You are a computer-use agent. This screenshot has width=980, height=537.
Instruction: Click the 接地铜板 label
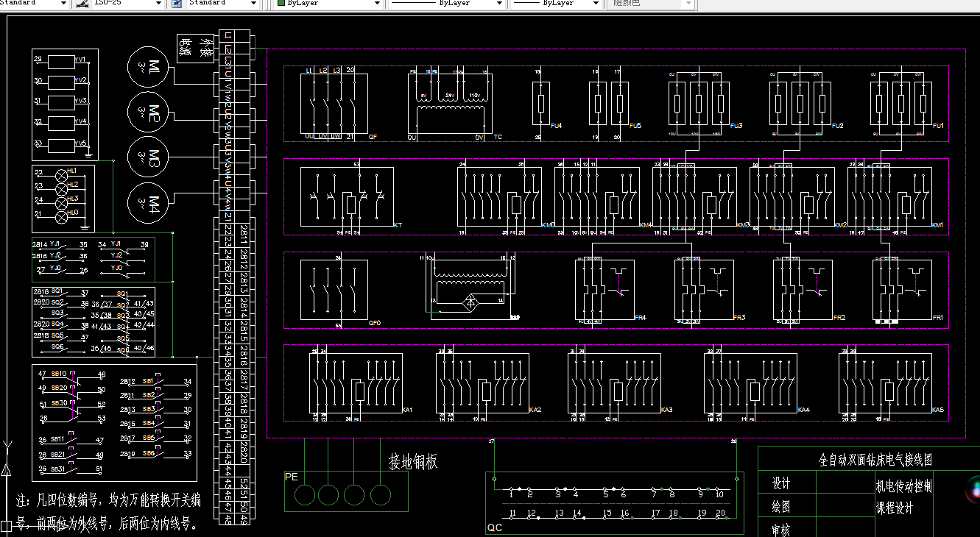coord(413,461)
